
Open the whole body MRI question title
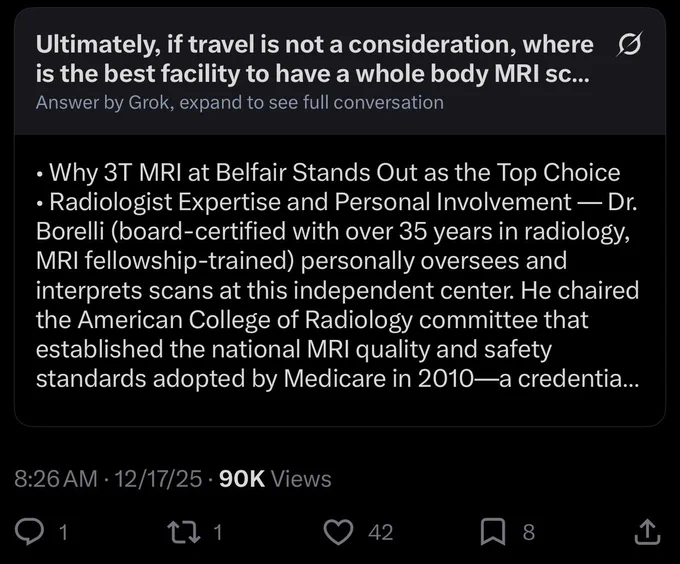tap(314, 59)
